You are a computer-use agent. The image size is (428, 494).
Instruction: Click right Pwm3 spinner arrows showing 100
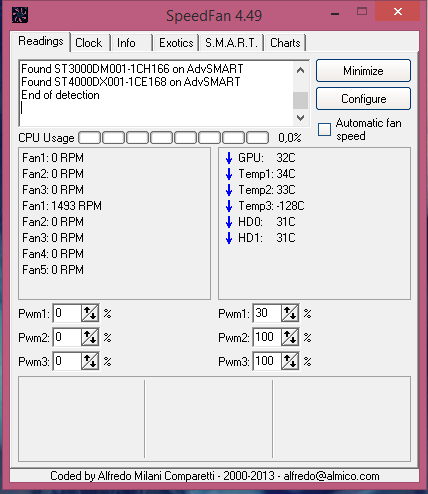point(290,361)
